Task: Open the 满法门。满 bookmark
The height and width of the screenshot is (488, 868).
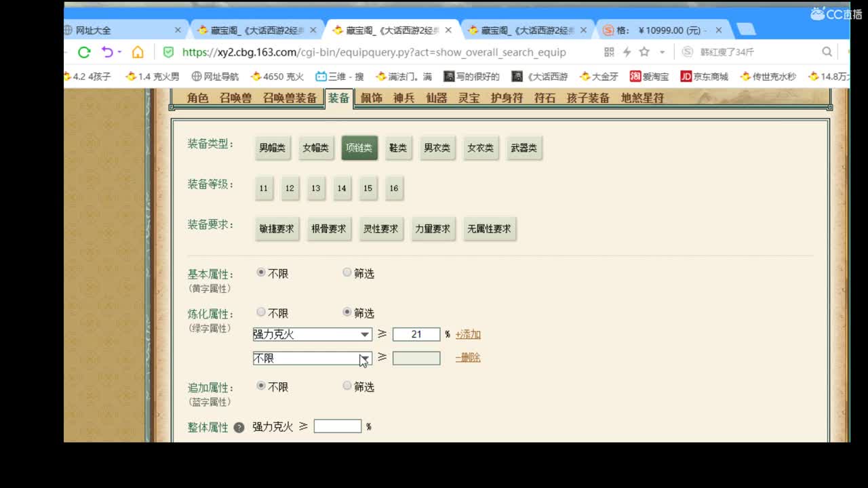Action: tap(403, 77)
